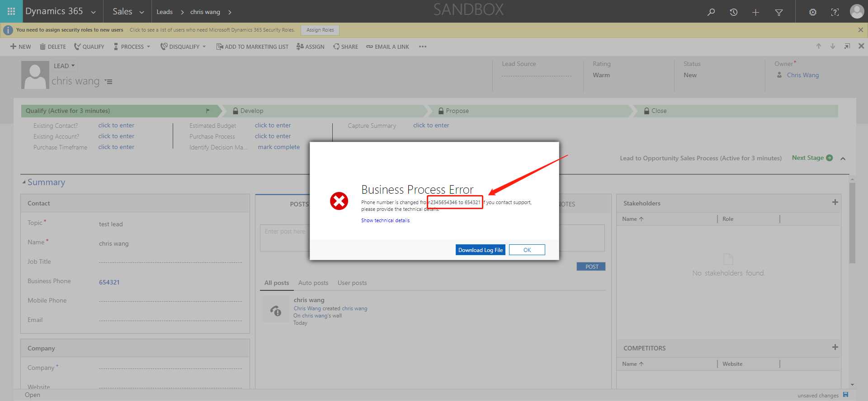
Task: Click Show technical details link
Action: click(x=385, y=220)
